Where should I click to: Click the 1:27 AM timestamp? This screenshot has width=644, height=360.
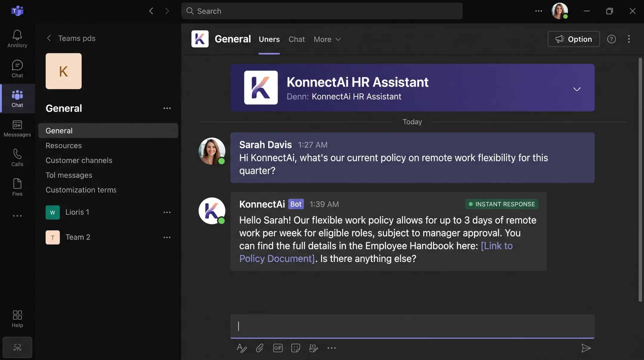(313, 145)
